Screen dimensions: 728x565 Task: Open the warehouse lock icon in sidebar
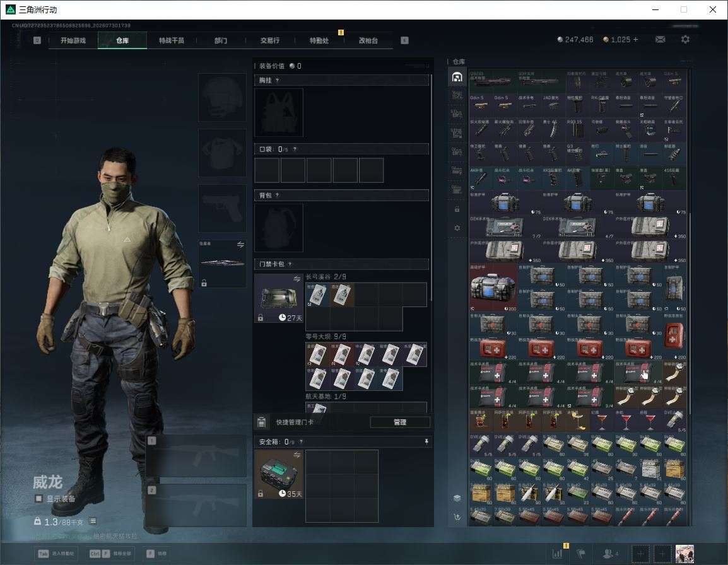click(457, 209)
